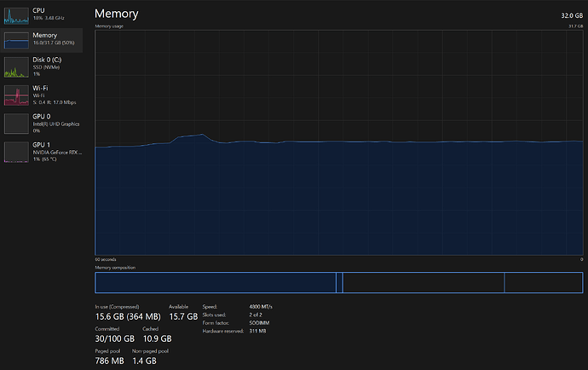Click inside the Memory usage graph
The width and height of the screenshot is (588, 370).
(x=338, y=196)
